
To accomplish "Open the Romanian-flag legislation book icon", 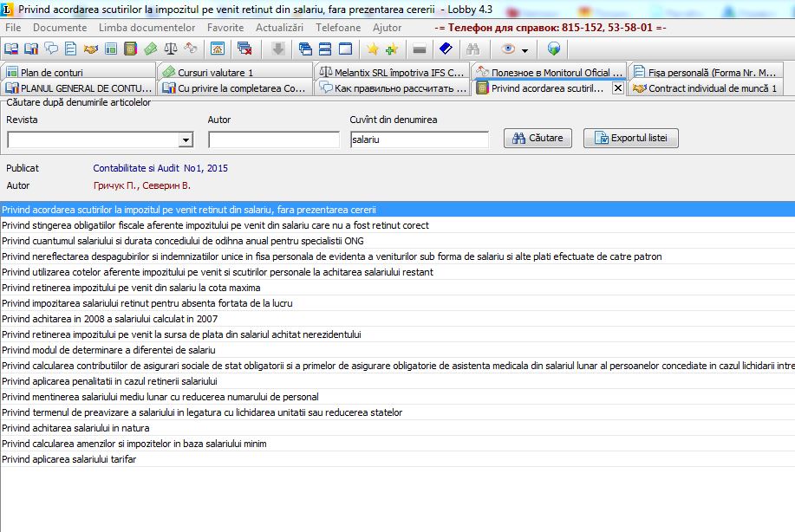I will (x=31, y=49).
